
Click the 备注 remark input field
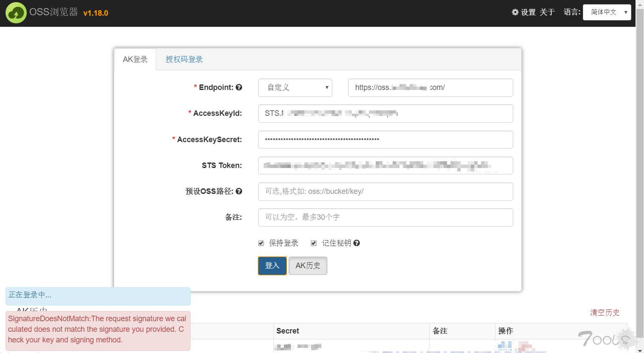[x=385, y=217]
